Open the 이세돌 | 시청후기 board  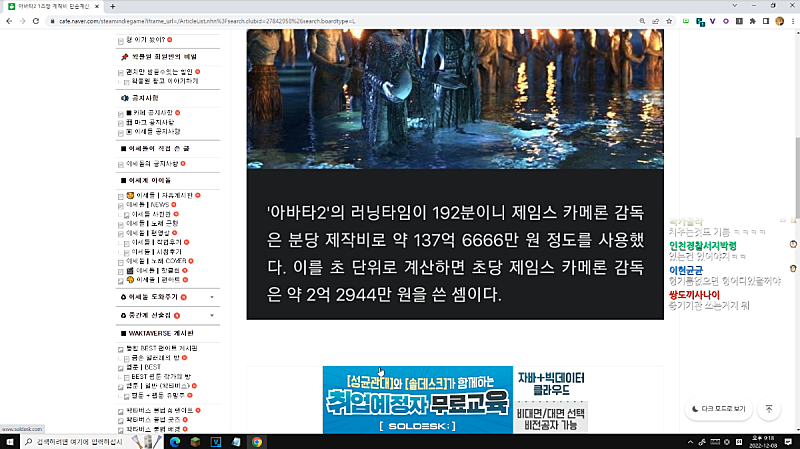pyautogui.click(x=156, y=252)
